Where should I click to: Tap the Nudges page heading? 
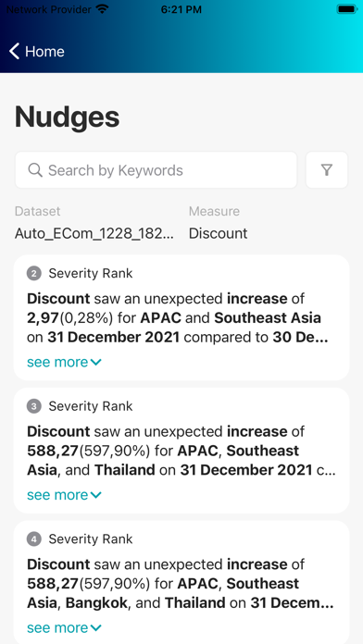(67, 118)
